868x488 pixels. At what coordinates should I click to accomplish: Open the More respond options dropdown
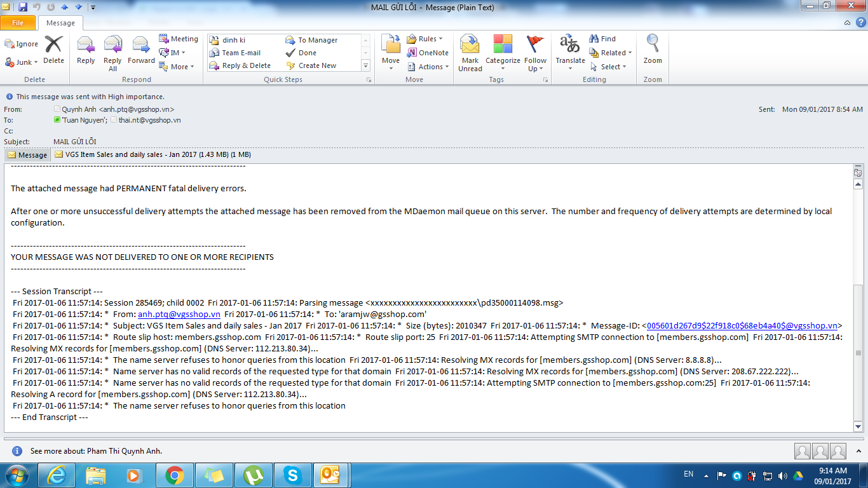176,67
